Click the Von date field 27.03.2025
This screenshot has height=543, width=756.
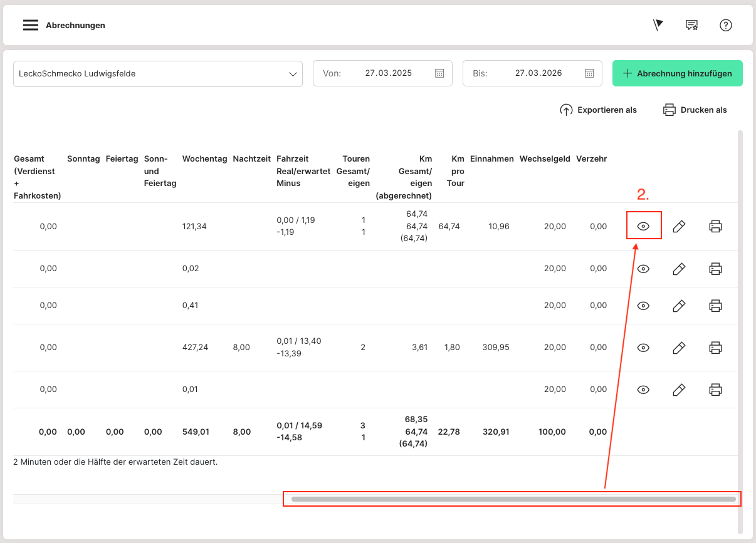388,73
